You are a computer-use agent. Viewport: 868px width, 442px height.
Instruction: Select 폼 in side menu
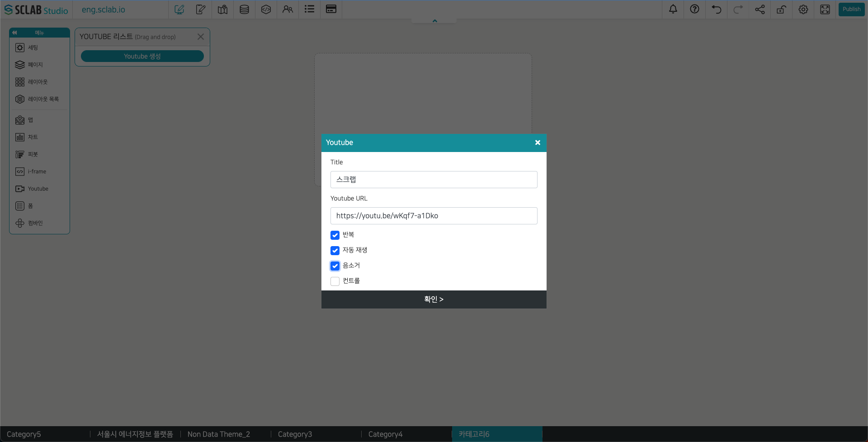(39, 206)
